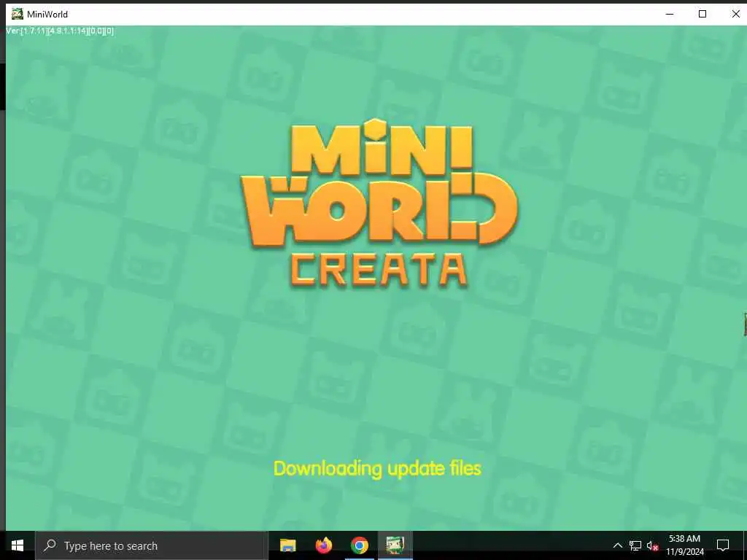Launch Firefox from the taskbar
This screenshot has height=560, width=747.
[x=323, y=545]
